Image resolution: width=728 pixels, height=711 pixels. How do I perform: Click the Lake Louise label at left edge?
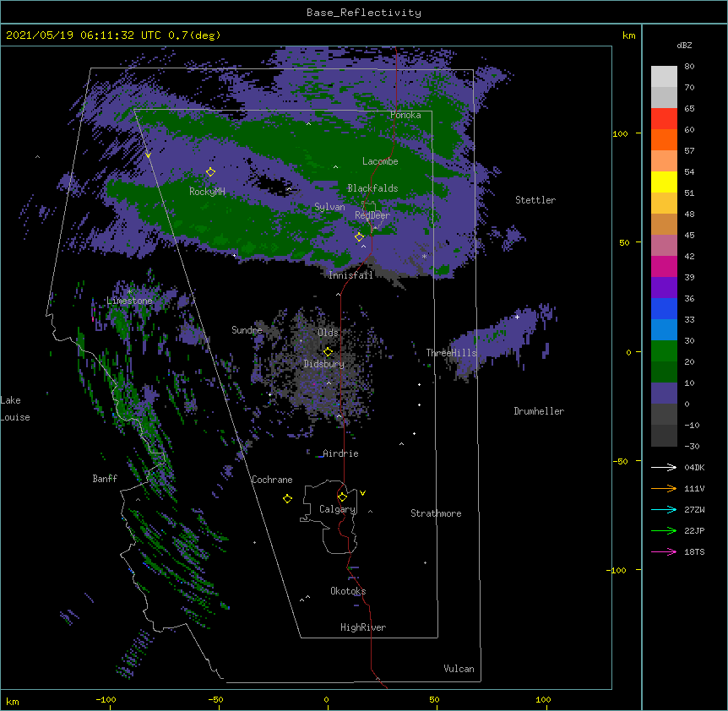point(15,409)
